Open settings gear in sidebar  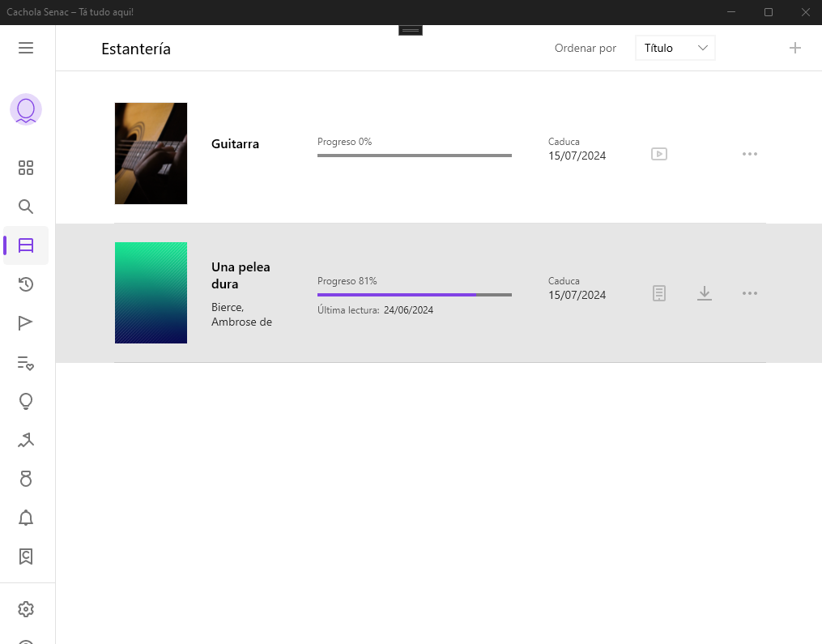click(26, 609)
